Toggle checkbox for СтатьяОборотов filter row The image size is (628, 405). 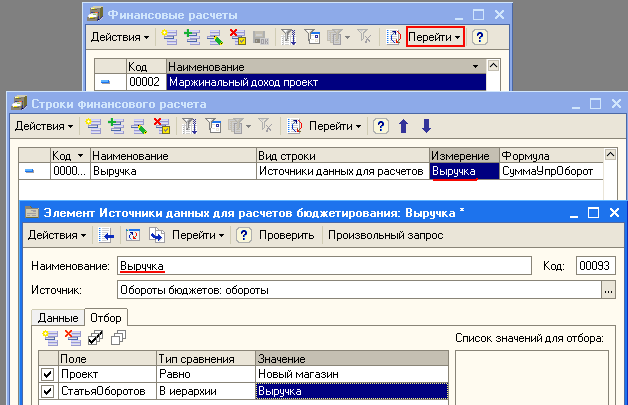pyautogui.click(x=47, y=391)
